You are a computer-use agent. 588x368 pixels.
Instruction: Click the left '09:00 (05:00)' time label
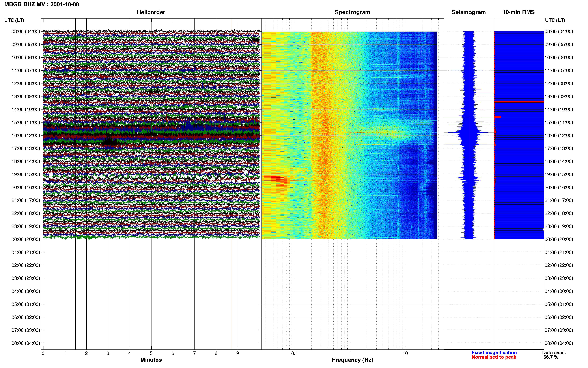[x=26, y=45]
